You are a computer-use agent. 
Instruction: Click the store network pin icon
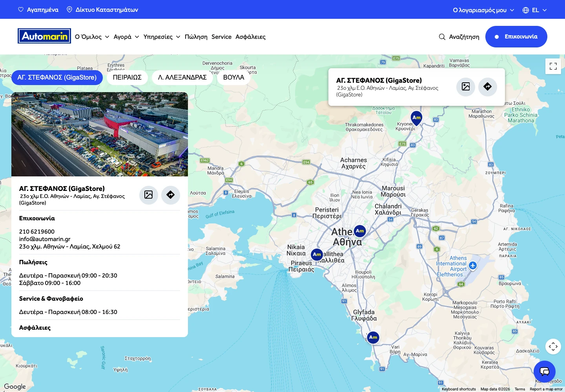point(69,9)
